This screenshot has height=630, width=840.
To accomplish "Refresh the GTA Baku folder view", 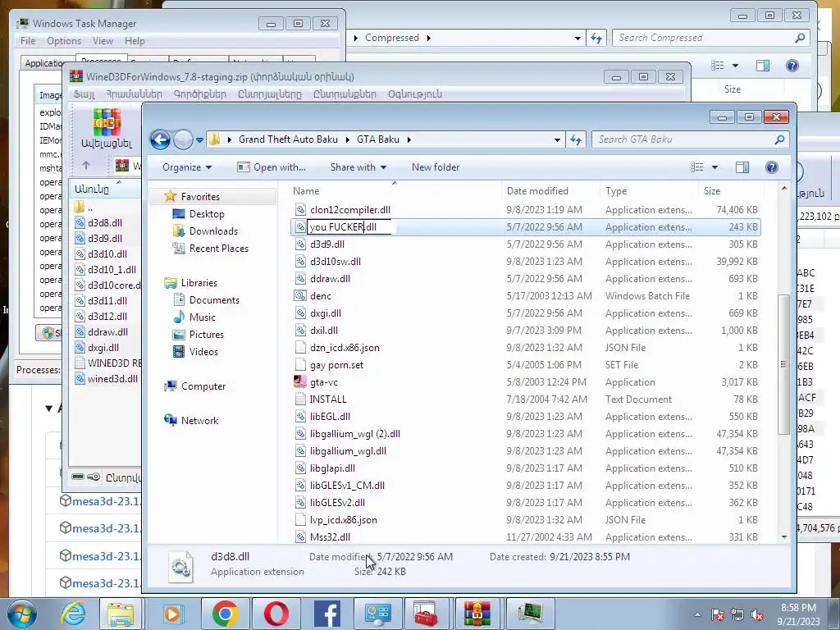I will pos(576,139).
